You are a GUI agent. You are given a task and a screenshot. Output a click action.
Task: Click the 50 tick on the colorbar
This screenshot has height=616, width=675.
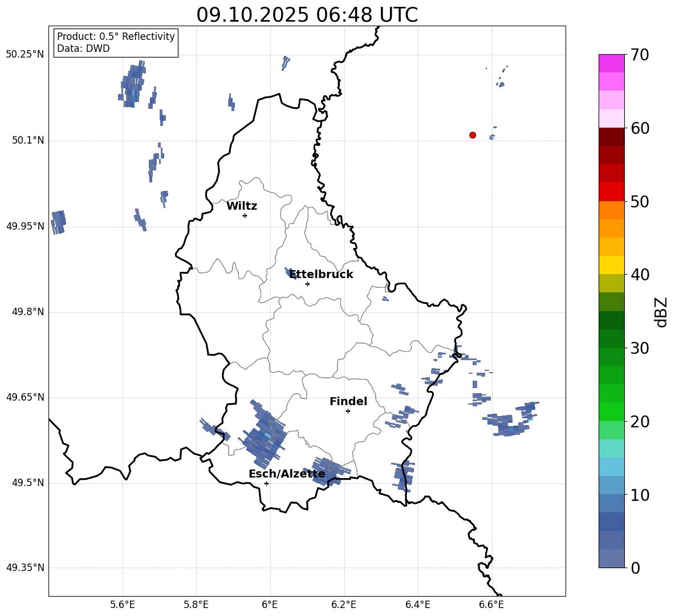[640, 201]
